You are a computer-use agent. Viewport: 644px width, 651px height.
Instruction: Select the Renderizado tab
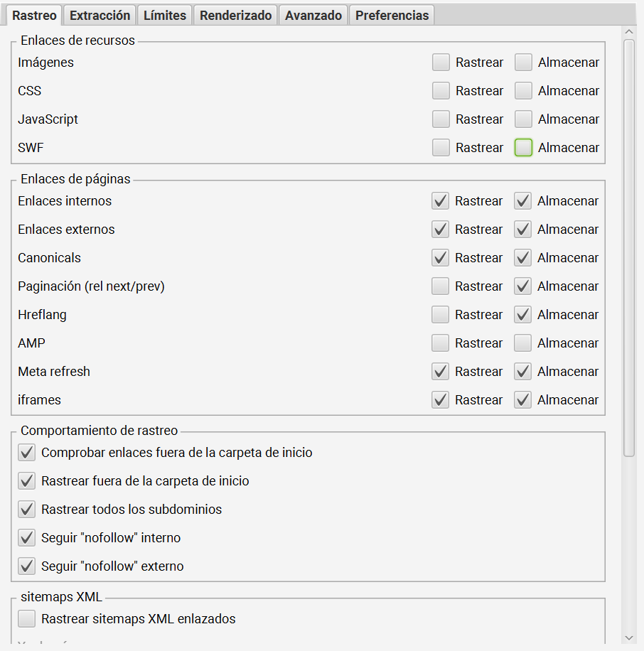(235, 14)
